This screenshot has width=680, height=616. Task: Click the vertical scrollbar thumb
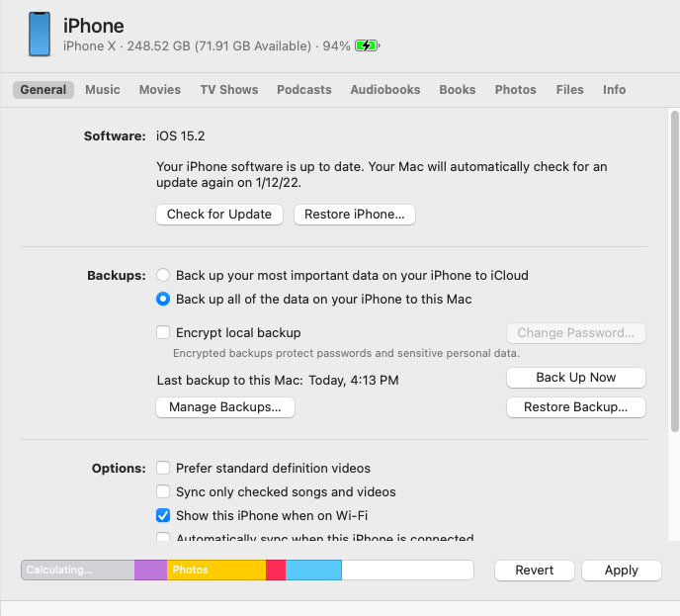[674, 271]
